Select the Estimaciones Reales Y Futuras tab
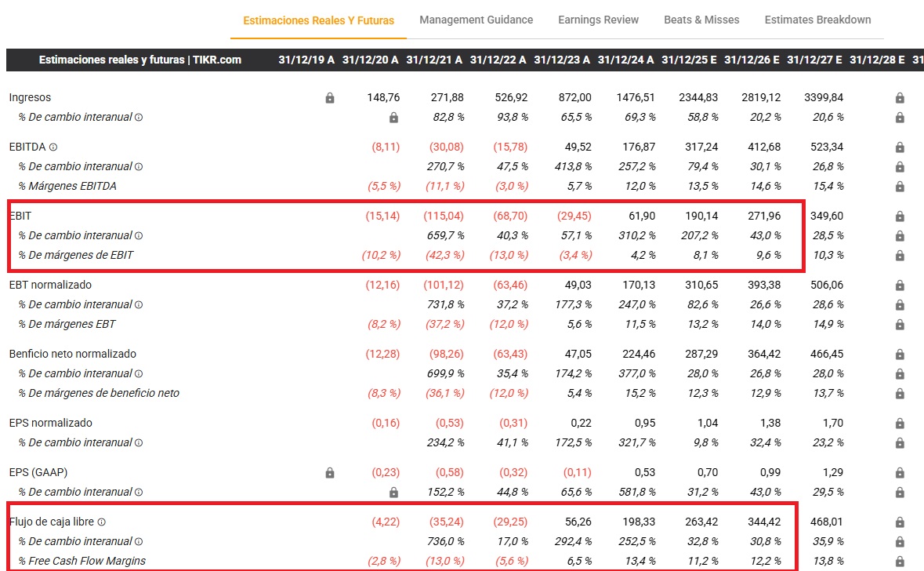The height and width of the screenshot is (571, 924). (318, 20)
